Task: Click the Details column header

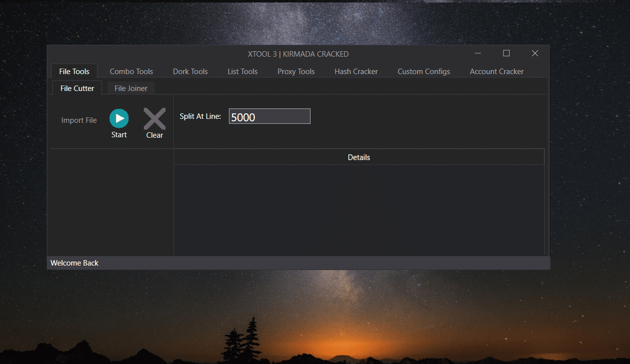Action: 359,157
